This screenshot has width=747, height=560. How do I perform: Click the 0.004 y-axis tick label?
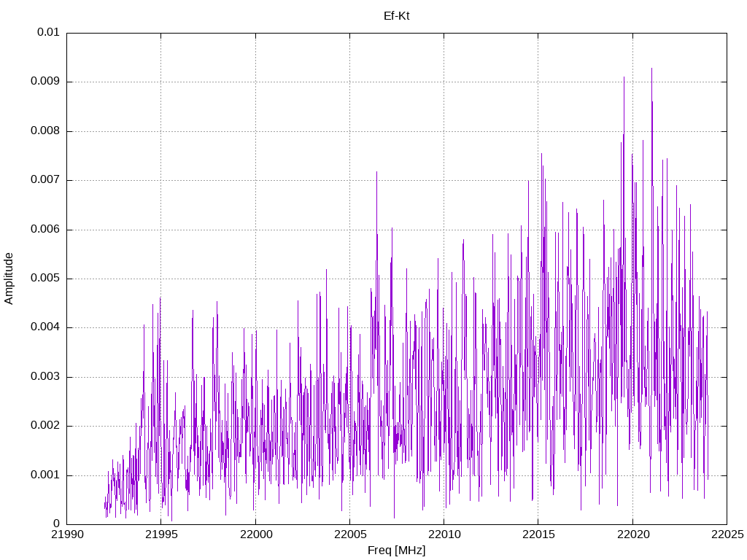[45, 327]
